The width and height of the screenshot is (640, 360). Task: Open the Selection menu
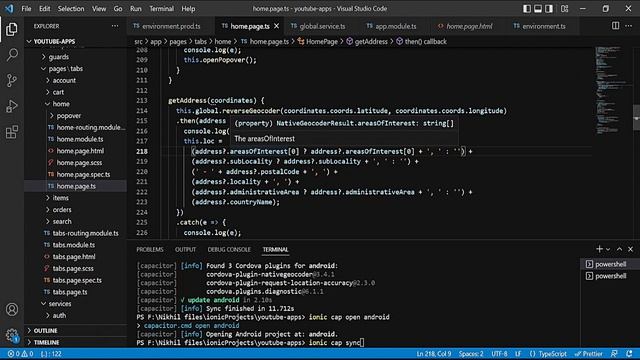(71, 9)
